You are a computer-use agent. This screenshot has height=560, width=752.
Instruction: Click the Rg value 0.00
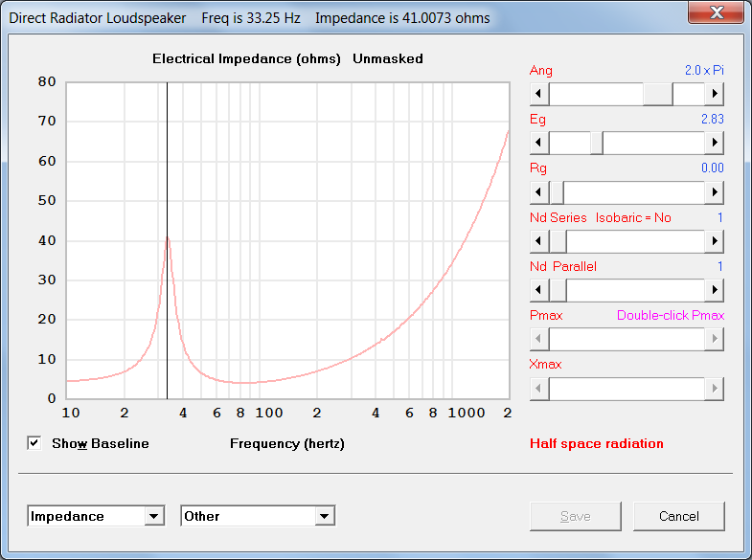tap(712, 168)
